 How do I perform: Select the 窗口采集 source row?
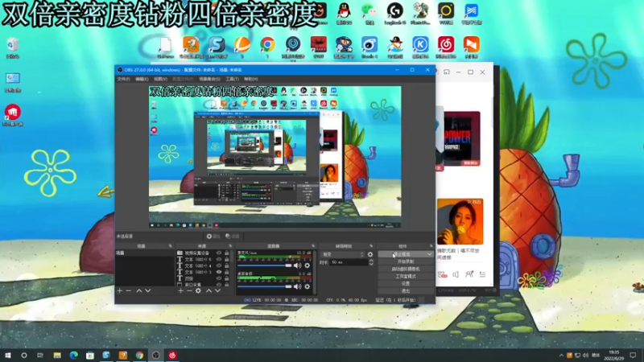(204, 285)
